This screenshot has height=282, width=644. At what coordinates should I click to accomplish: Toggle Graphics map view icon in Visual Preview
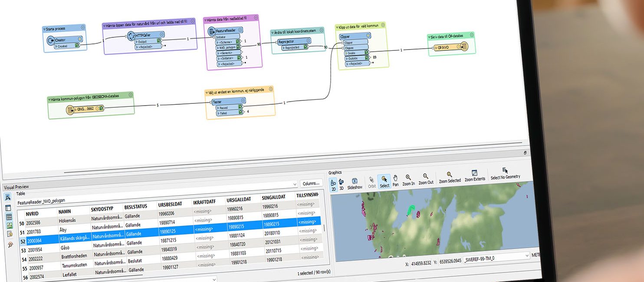click(10, 225)
